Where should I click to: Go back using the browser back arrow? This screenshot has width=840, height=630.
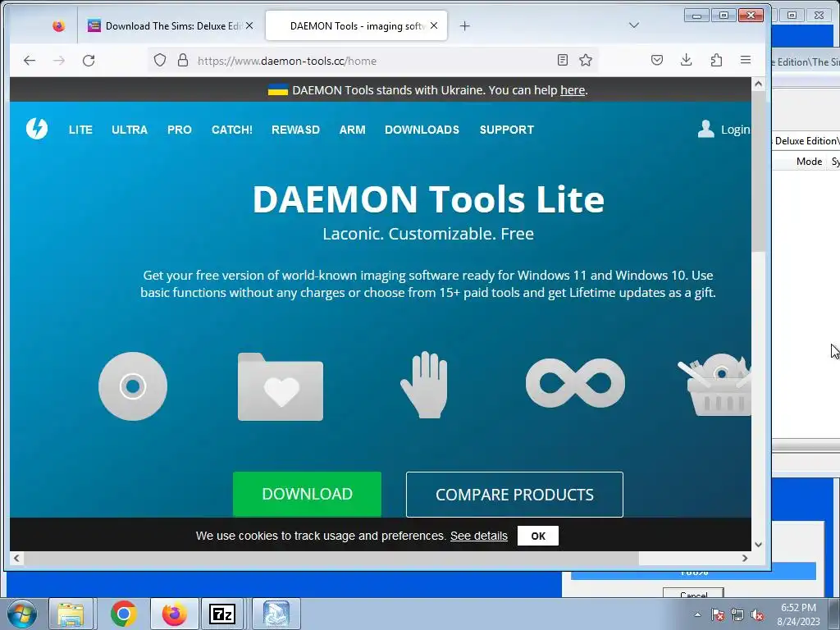coord(30,61)
